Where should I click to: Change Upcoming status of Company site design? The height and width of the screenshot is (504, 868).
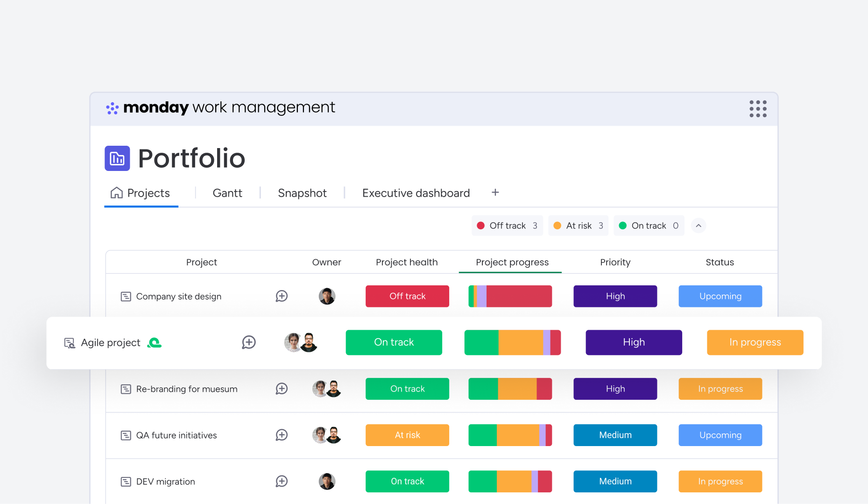pyautogui.click(x=720, y=296)
